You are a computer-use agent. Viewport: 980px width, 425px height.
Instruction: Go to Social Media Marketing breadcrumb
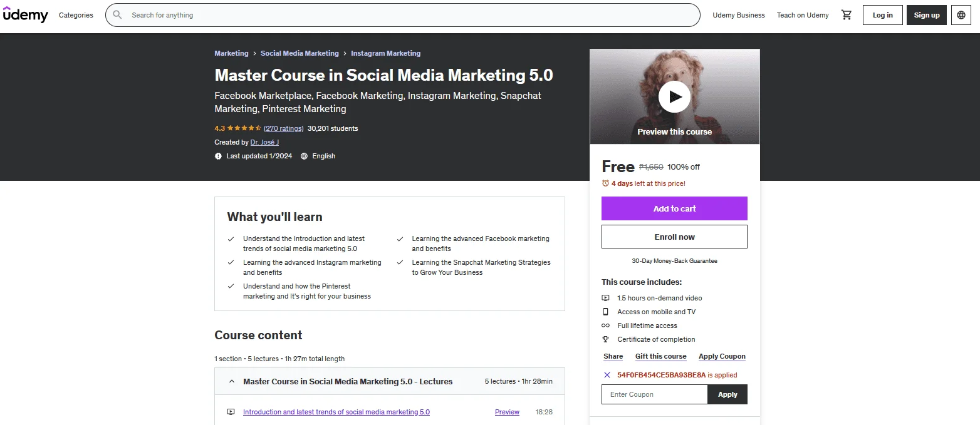pyautogui.click(x=300, y=53)
